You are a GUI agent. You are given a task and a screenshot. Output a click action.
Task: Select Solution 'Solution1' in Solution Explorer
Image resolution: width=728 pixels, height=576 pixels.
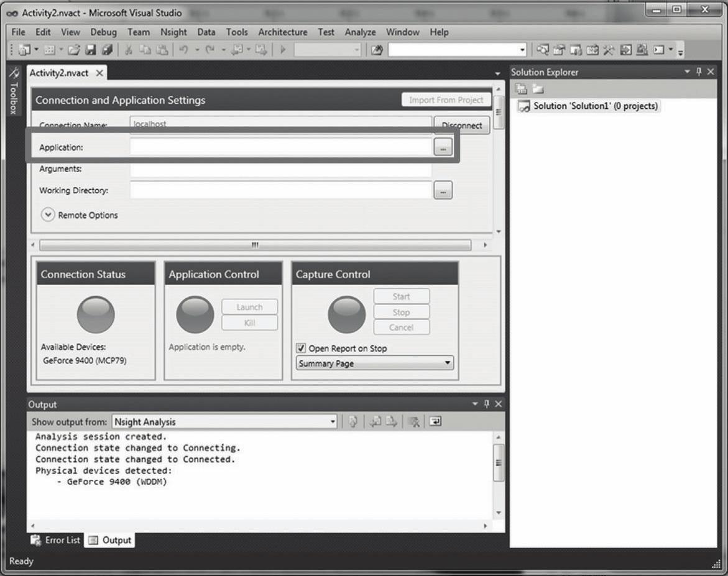[594, 106]
